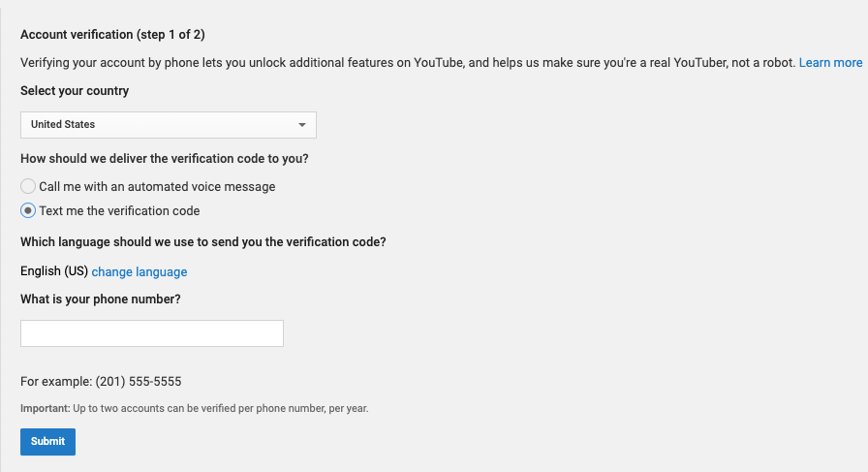868x472 pixels.
Task: Click the 'Verifying your account by phone' description text
Action: coord(408,63)
